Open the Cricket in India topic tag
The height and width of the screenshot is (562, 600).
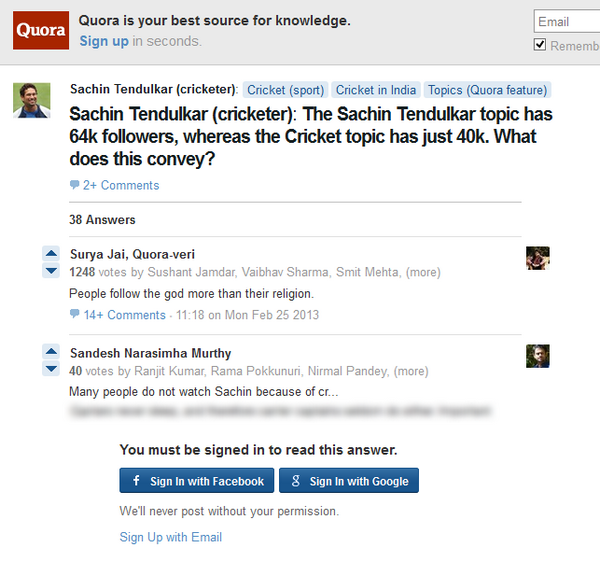376,90
